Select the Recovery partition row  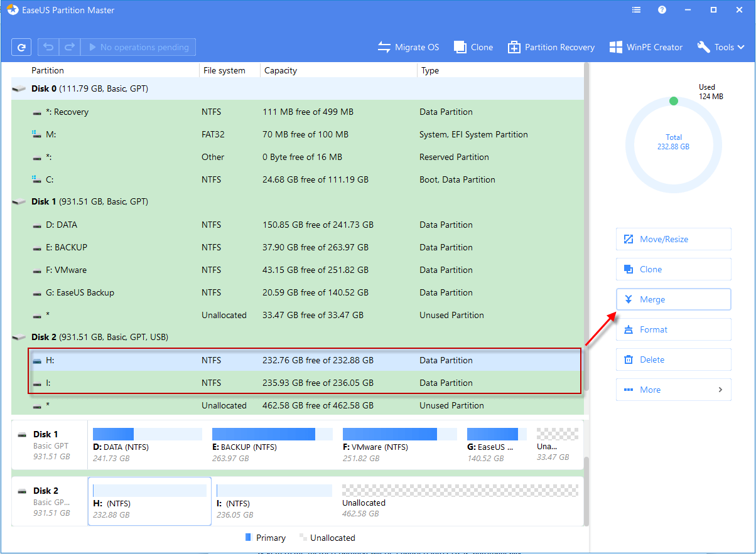(298, 112)
